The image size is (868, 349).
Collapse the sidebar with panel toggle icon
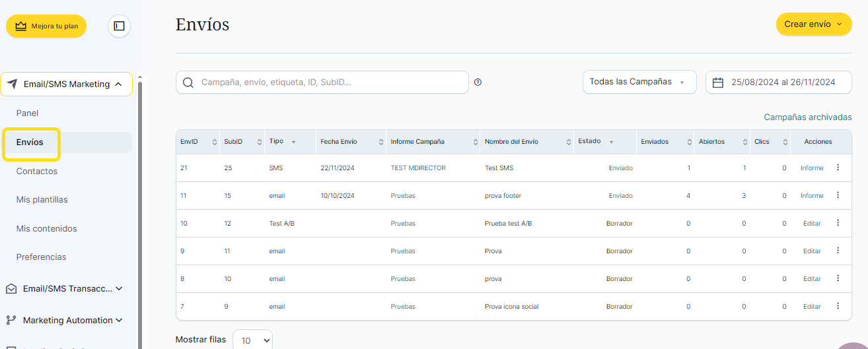click(x=119, y=26)
